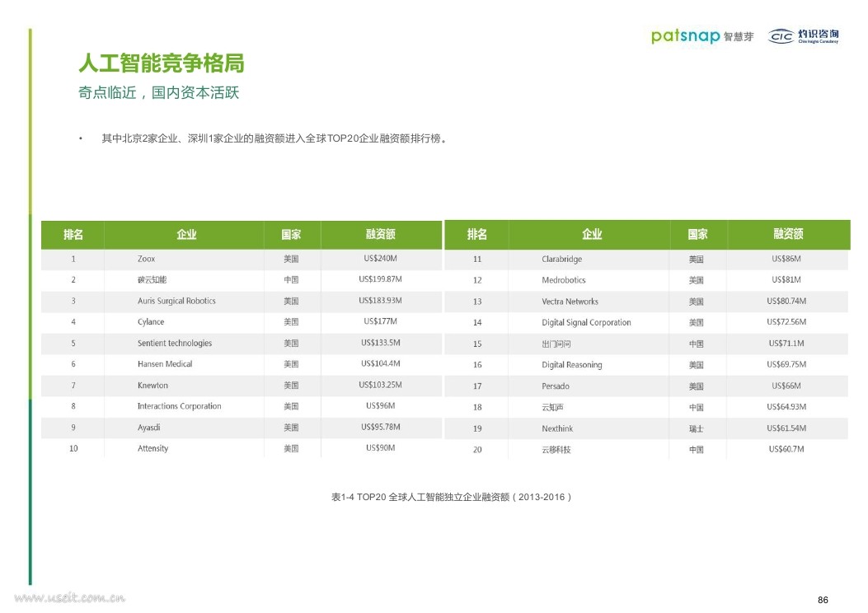Select the US$71.1M funding value

tap(786, 344)
